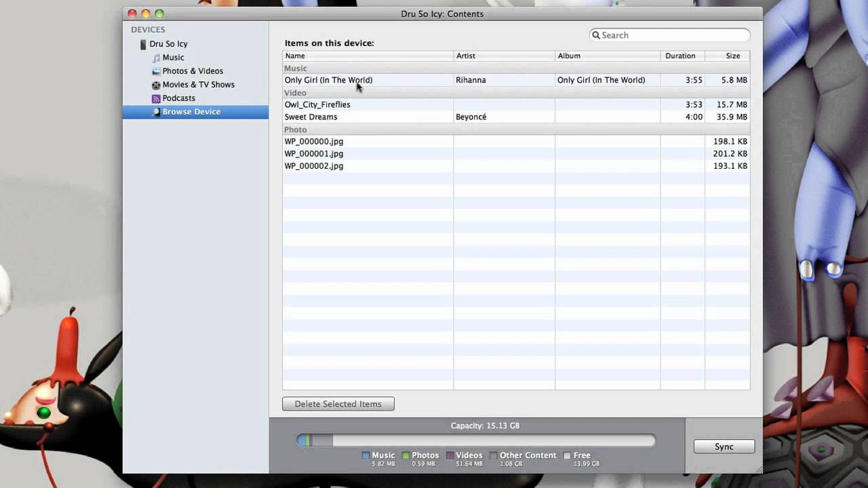Screen dimensions: 868x488
Task: Click the magnifier icon in Search field
Action: (x=596, y=35)
